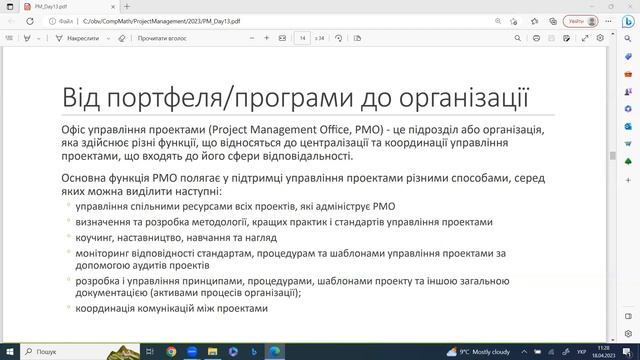Click the Увійти profile sign-in button
This screenshot has height=360, width=640.
coord(580,21)
